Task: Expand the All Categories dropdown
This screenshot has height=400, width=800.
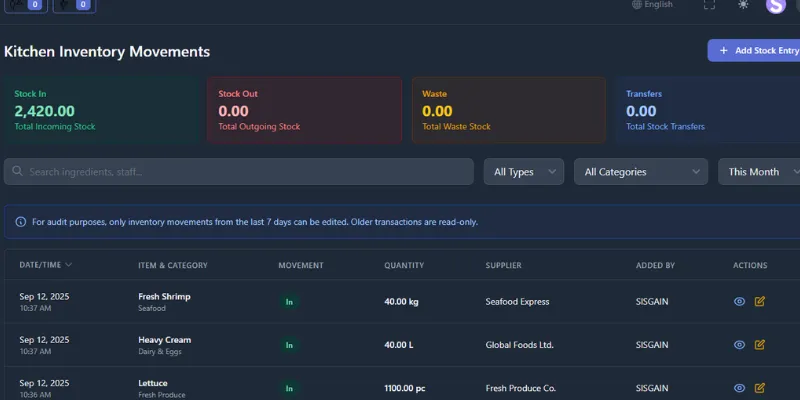Action: (641, 172)
